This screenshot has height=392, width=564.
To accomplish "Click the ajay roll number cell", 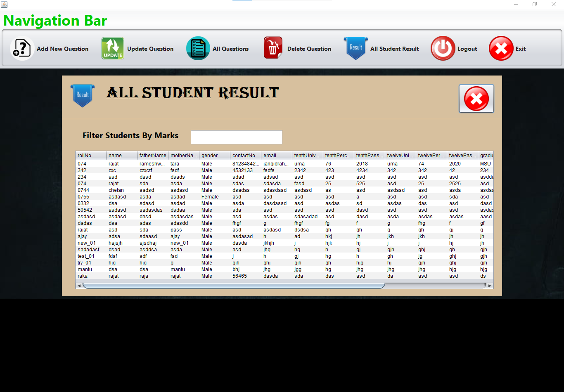I will click(91, 236).
